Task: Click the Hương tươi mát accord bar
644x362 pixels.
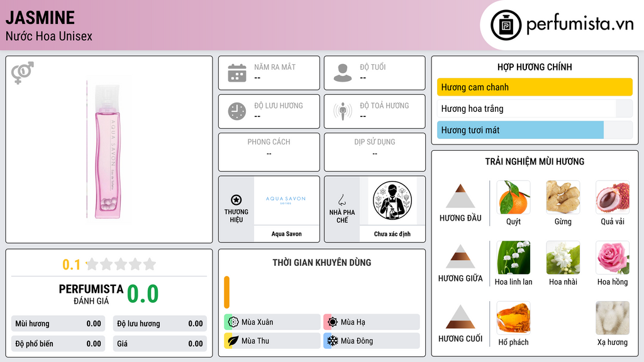Action: [x=535, y=130]
